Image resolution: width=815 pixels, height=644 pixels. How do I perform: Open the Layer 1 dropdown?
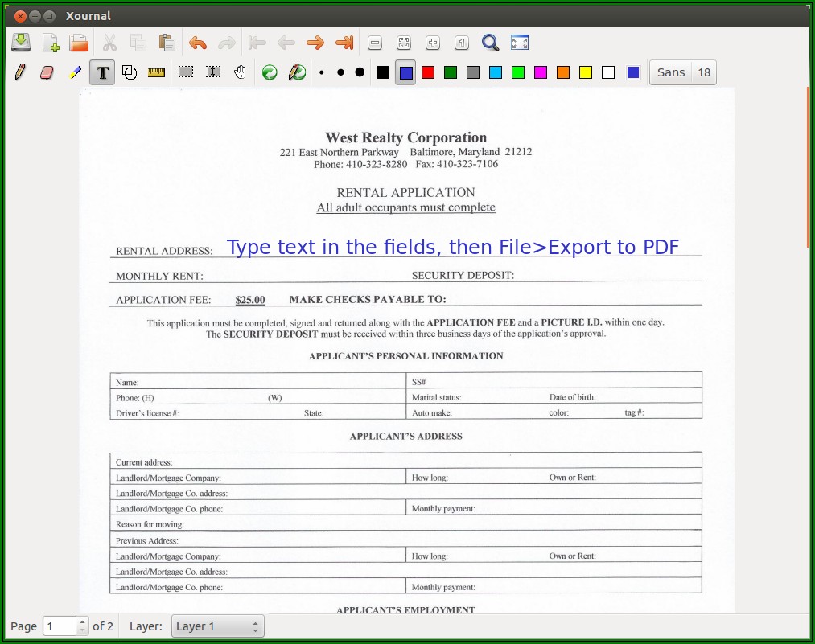(217, 626)
